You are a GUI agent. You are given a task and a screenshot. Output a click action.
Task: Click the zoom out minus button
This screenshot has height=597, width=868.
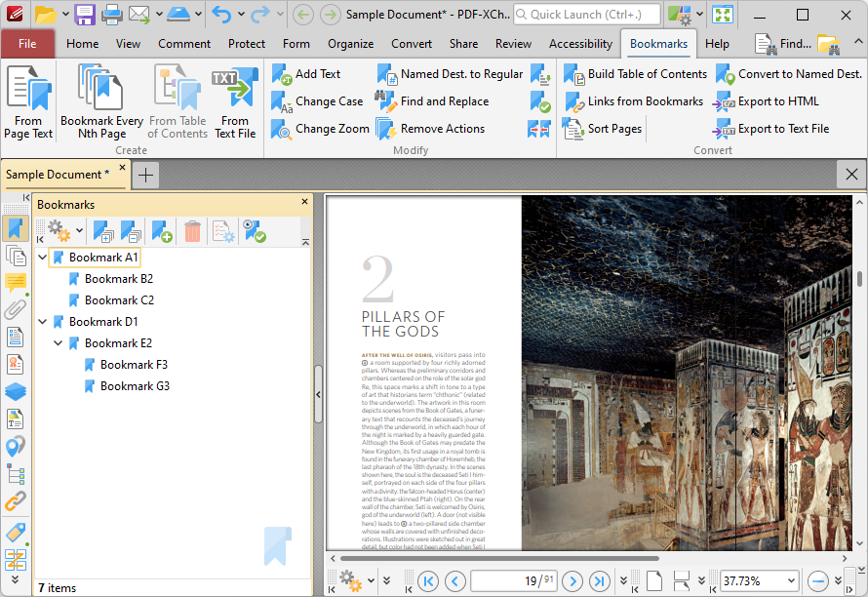point(817,581)
